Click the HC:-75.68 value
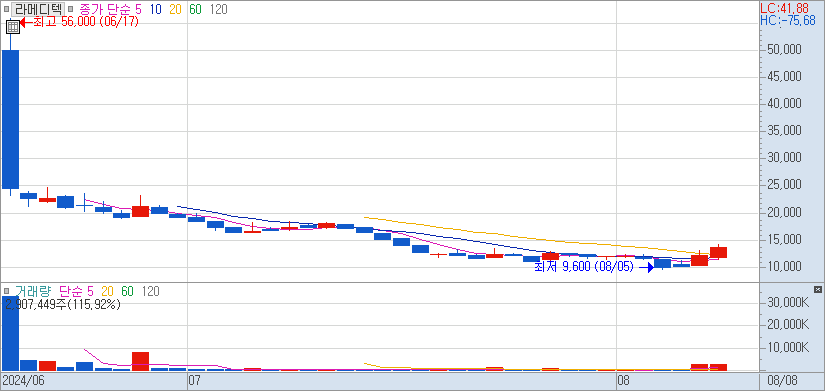825x391 pixels. coord(788,21)
